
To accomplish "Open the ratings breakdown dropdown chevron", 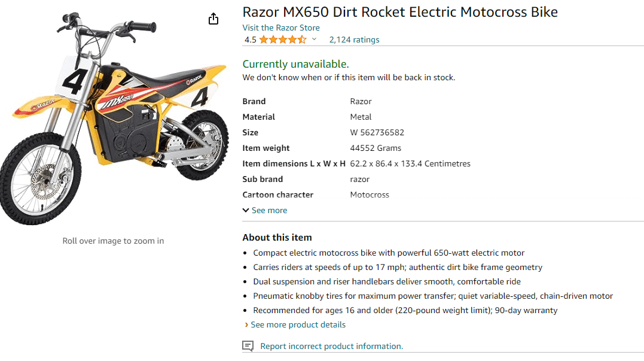I will click(x=314, y=40).
